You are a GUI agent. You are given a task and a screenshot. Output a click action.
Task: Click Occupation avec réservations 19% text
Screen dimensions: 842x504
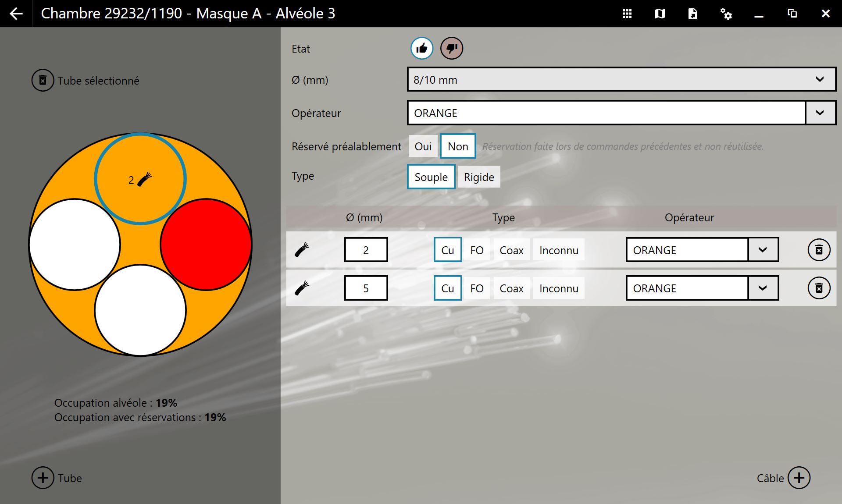pos(140,417)
